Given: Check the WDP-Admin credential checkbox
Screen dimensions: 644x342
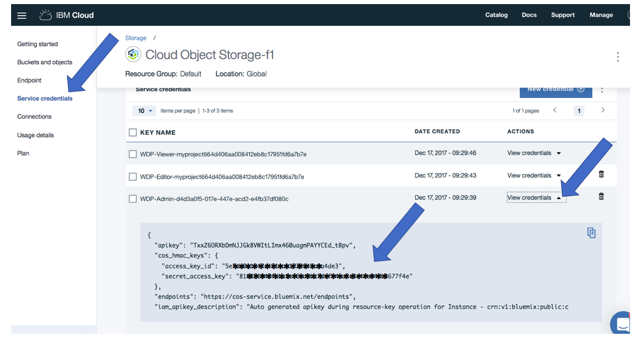Looking at the screenshot, I should tap(132, 199).
